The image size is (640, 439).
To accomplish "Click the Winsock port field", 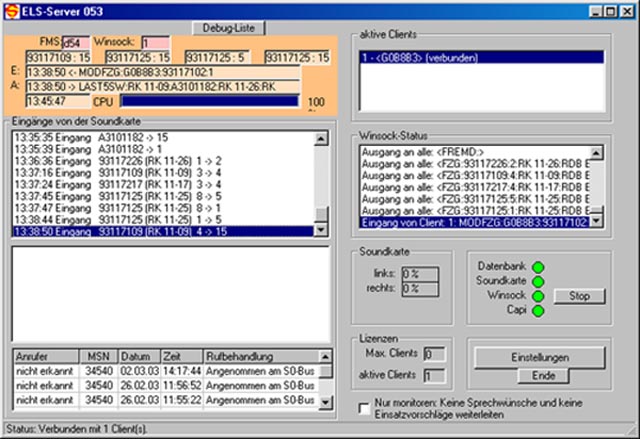I will 155,43.
